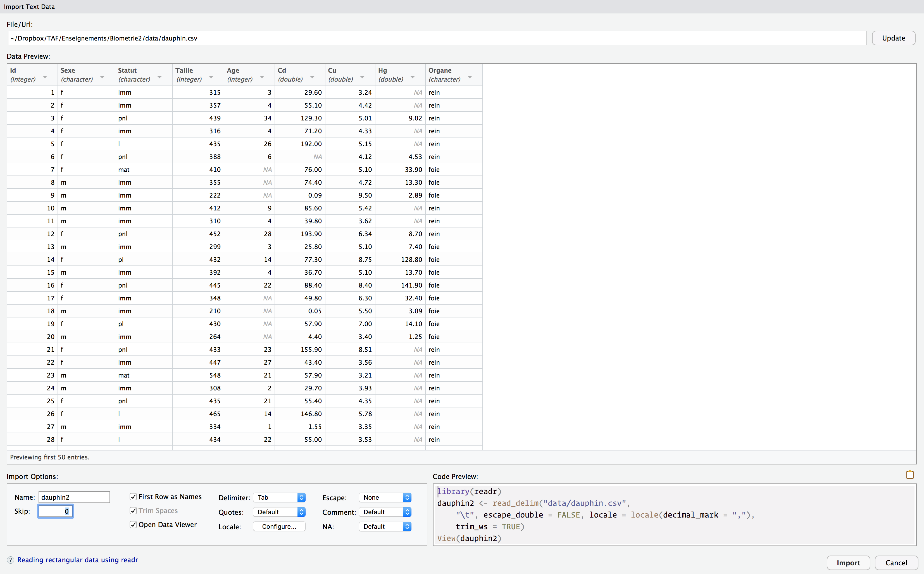Image resolution: width=924 pixels, height=574 pixels.
Task: Toggle the Trim Spaces checkbox
Action: click(x=133, y=511)
